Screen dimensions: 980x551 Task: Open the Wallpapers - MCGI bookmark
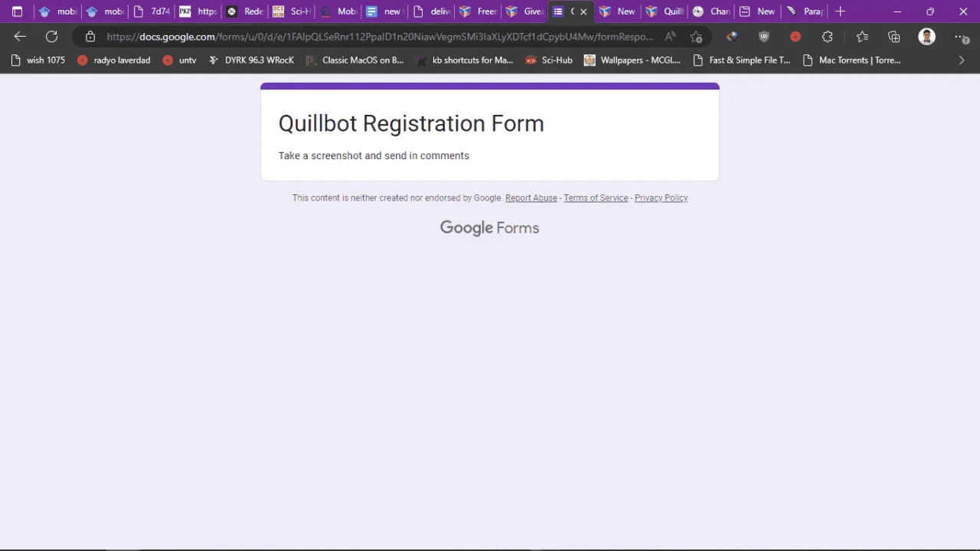(x=632, y=60)
